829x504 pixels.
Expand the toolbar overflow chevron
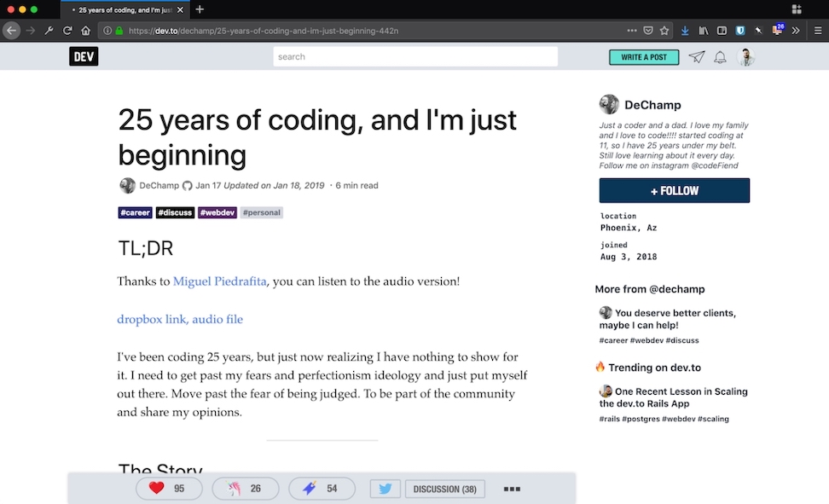pyautogui.click(x=795, y=30)
